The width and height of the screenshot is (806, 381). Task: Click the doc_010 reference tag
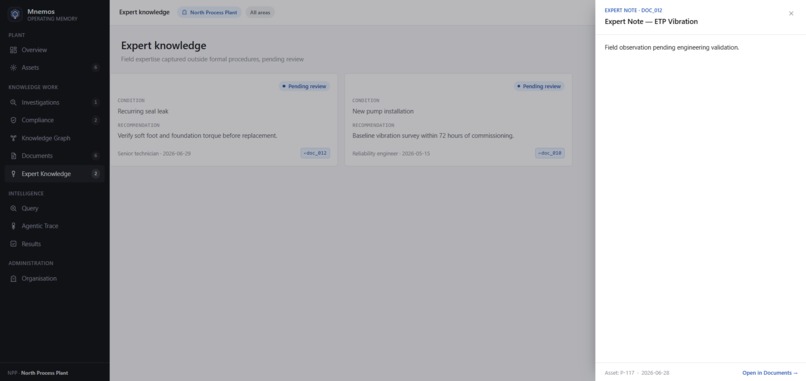(550, 153)
